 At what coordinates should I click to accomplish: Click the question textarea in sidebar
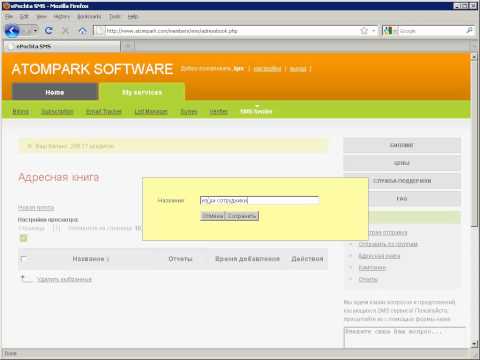click(x=405, y=337)
